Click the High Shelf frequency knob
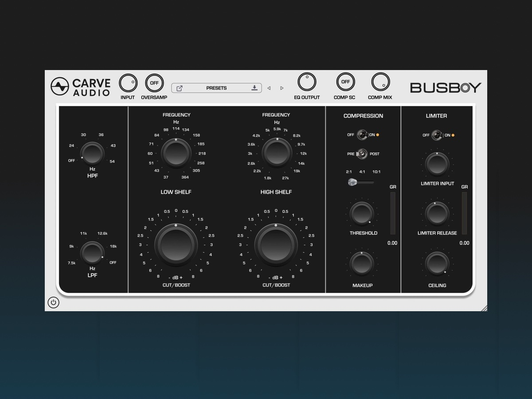The width and height of the screenshot is (532, 399). [x=277, y=153]
